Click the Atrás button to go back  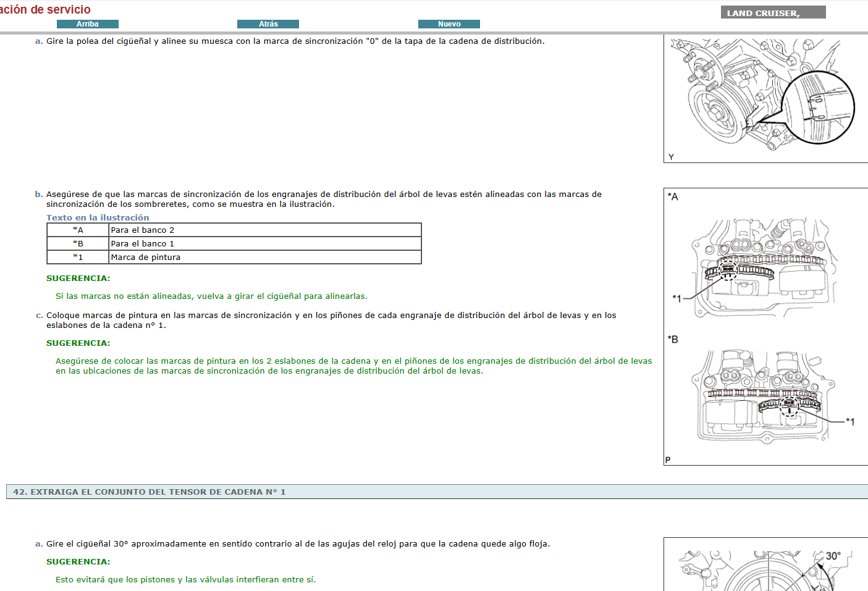(268, 23)
